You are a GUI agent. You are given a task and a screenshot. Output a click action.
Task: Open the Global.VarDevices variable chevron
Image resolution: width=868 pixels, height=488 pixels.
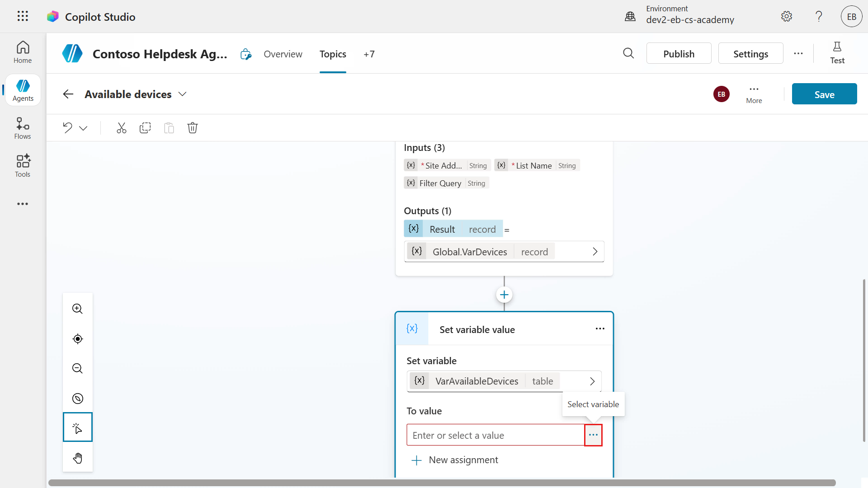(x=595, y=252)
